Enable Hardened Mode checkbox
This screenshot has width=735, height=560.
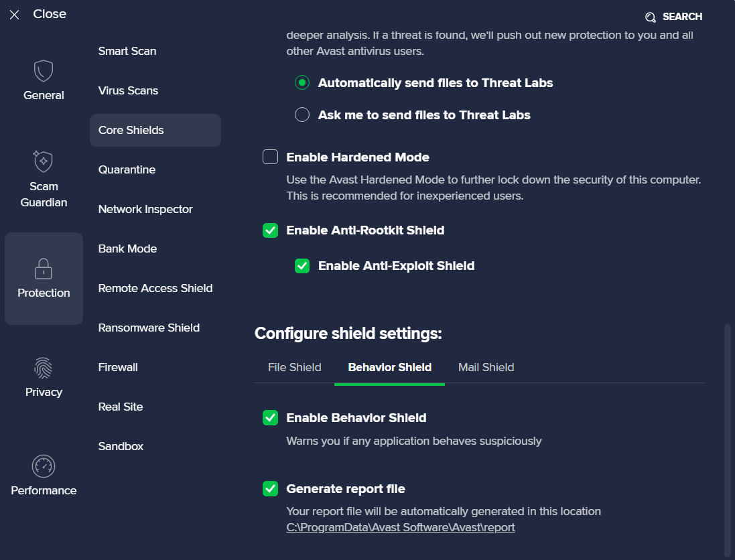(x=270, y=157)
